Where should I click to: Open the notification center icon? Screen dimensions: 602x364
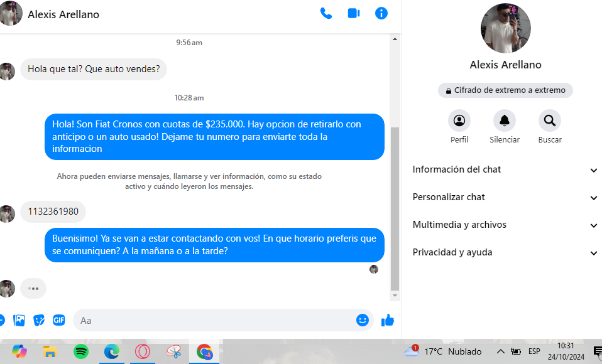(598, 351)
